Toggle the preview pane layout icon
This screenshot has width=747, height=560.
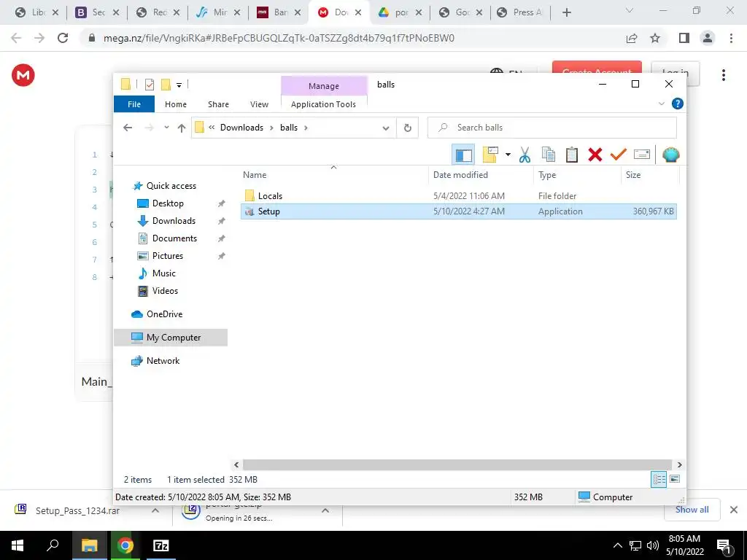(x=463, y=155)
